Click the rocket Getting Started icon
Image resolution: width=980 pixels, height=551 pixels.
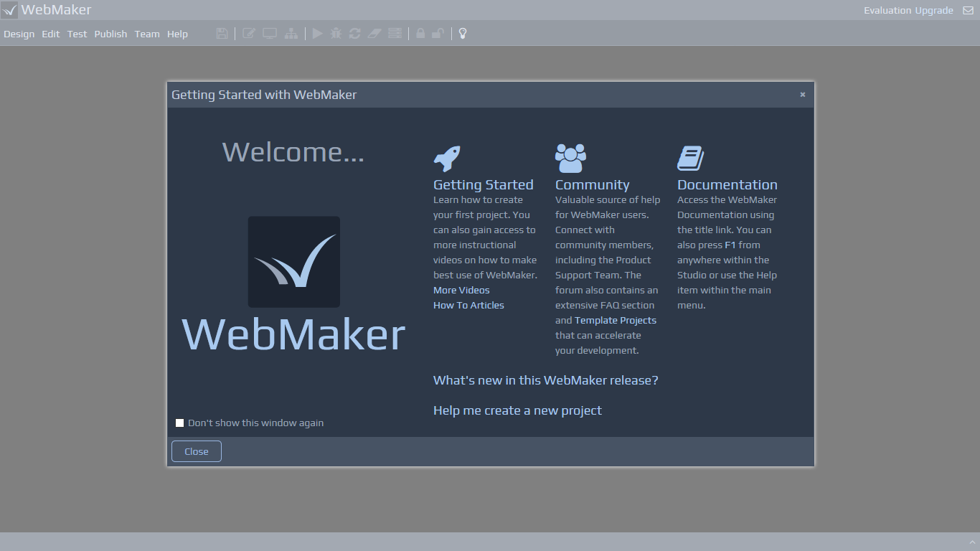pos(447,159)
